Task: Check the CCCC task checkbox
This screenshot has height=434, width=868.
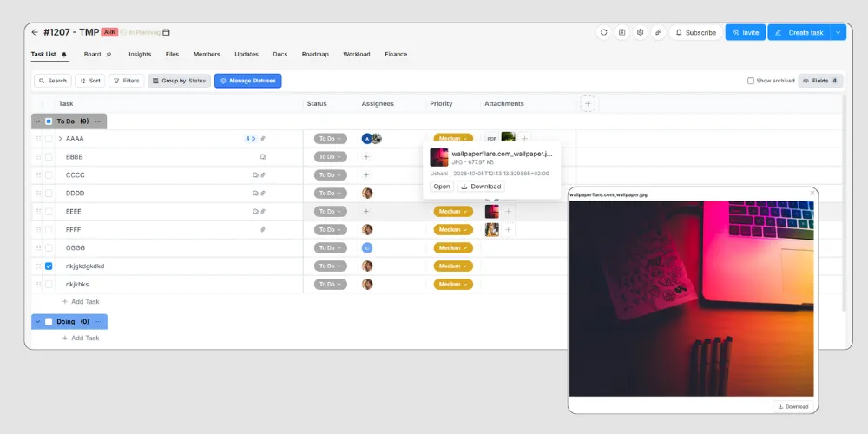Action: click(49, 175)
